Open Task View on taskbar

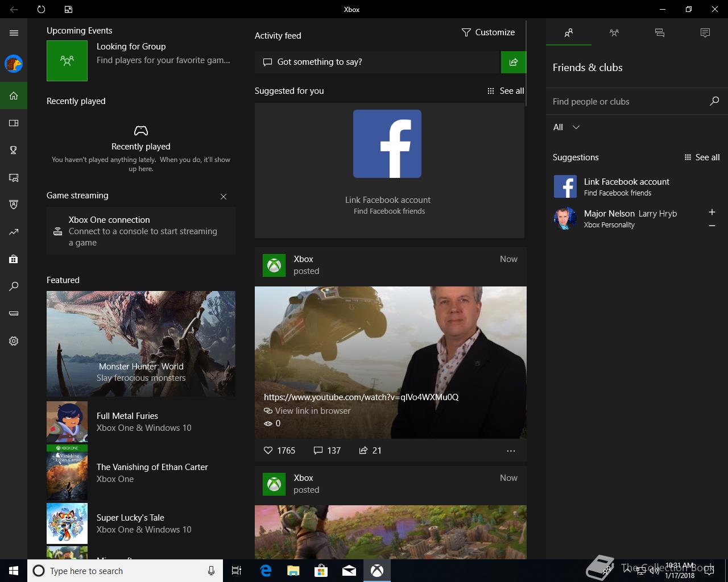(237, 571)
